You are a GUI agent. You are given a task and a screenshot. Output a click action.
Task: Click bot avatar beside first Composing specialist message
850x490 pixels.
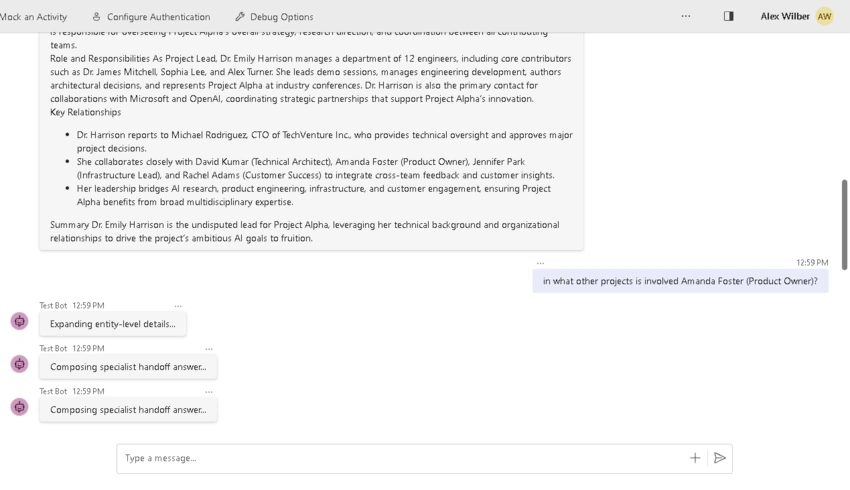tap(20, 364)
